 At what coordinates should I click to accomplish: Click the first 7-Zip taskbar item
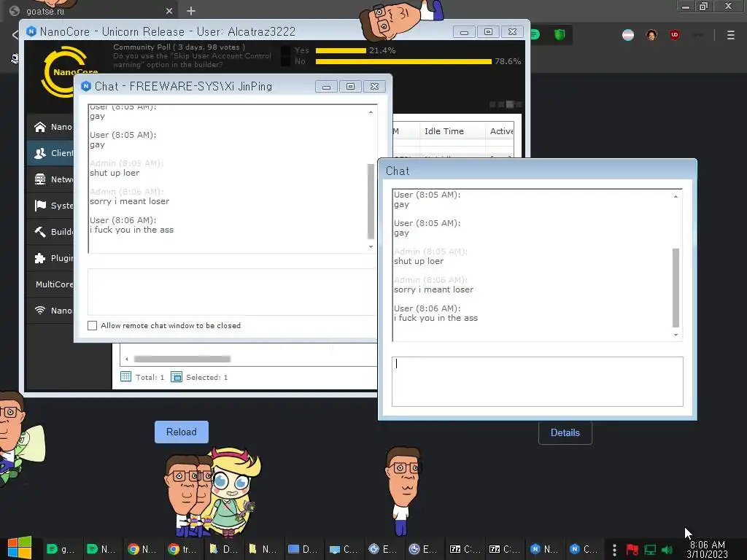coord(465,549)
